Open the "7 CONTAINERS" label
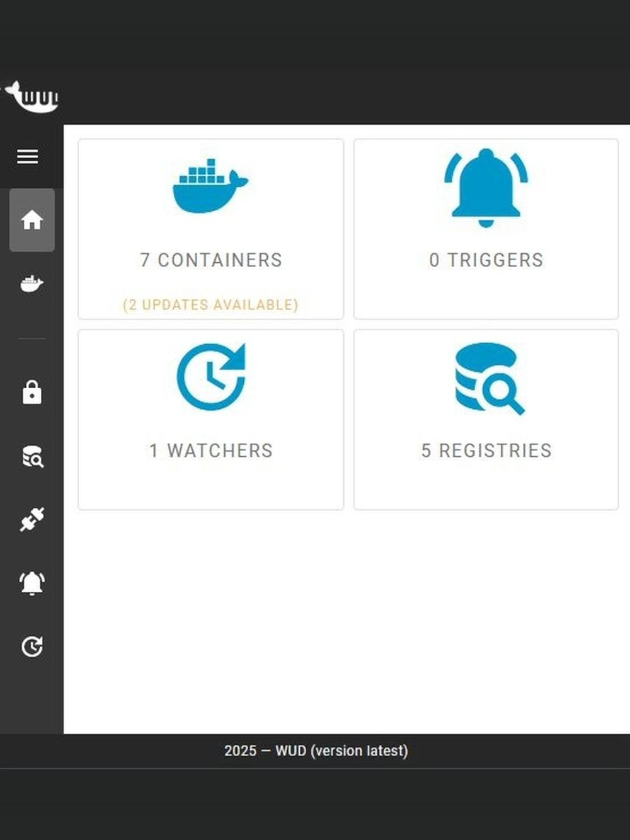 (x=211, y=260)
